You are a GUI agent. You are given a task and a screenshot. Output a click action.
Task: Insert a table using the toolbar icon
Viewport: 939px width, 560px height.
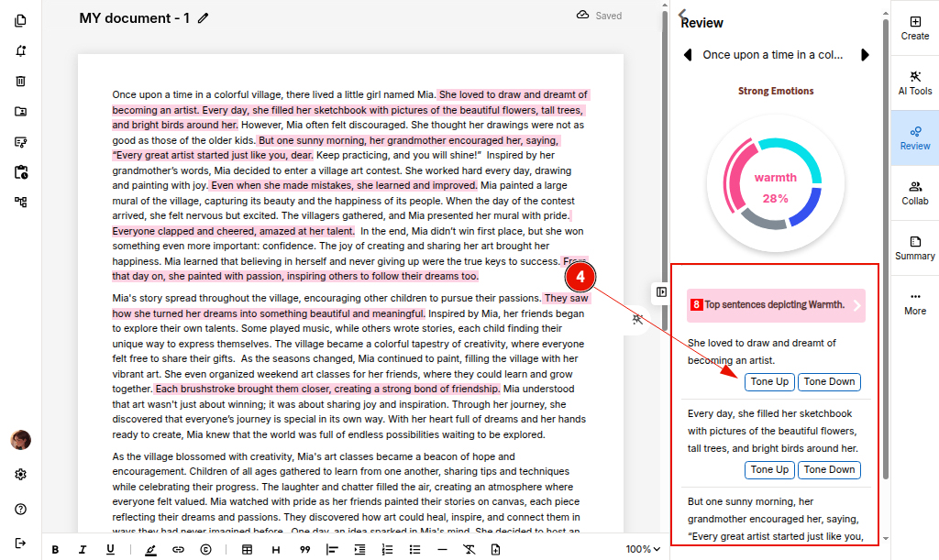247,550
